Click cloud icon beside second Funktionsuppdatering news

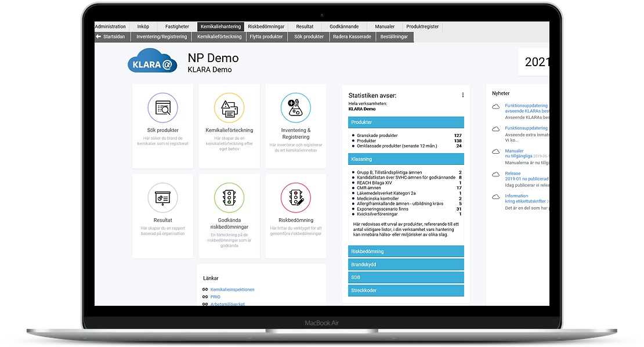tap(495, 129)
